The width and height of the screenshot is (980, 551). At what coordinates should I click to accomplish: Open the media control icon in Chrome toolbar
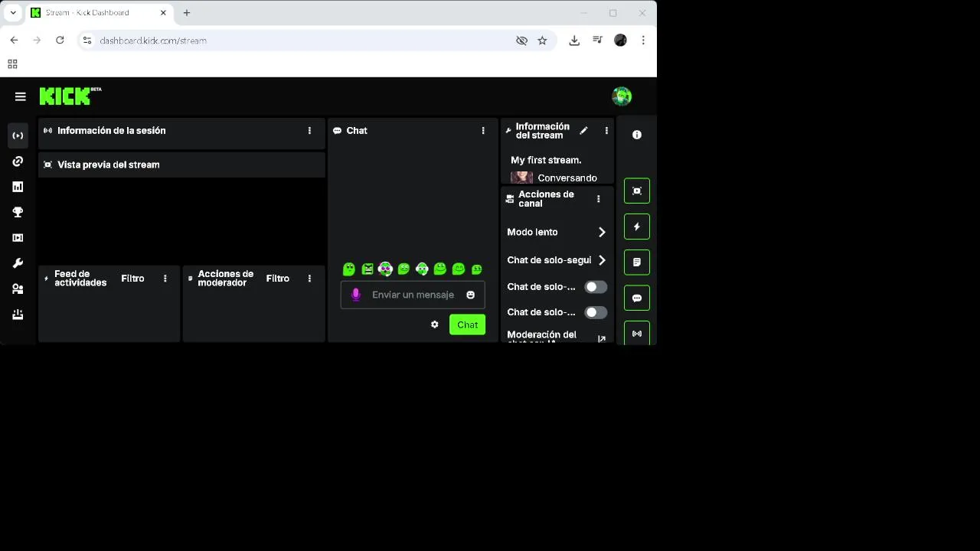(597, 41)
